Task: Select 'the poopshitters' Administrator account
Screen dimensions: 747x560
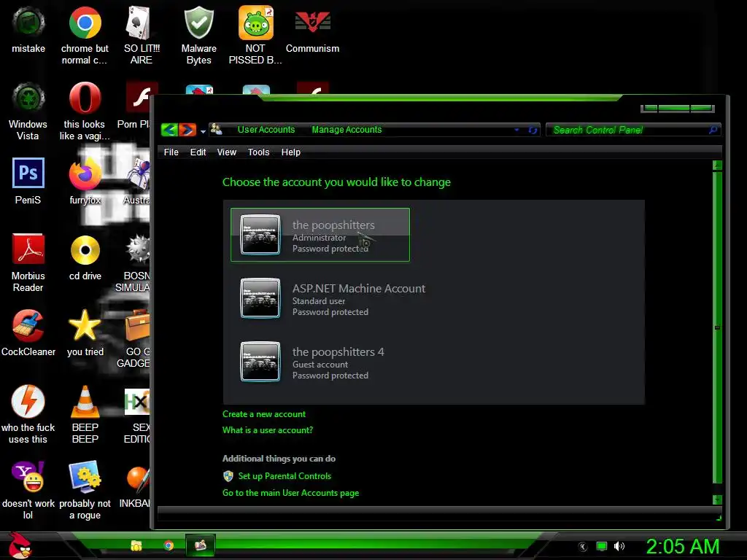Action: [320, 235]
